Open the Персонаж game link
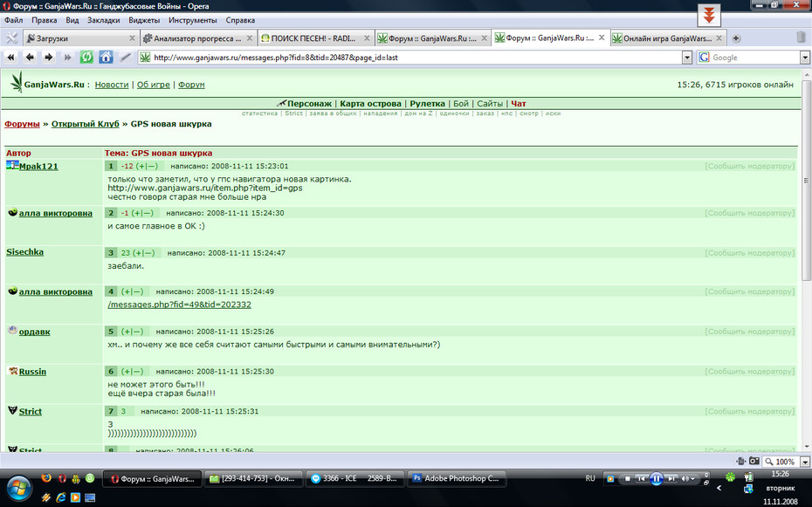 (x=309, y=104)
